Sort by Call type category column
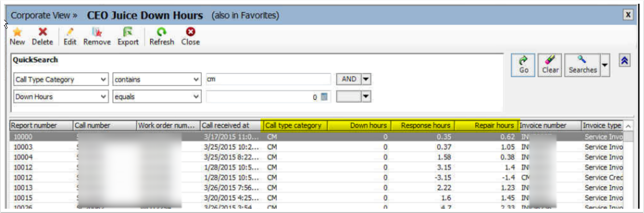Screen dimensions: 644x213 295,125
